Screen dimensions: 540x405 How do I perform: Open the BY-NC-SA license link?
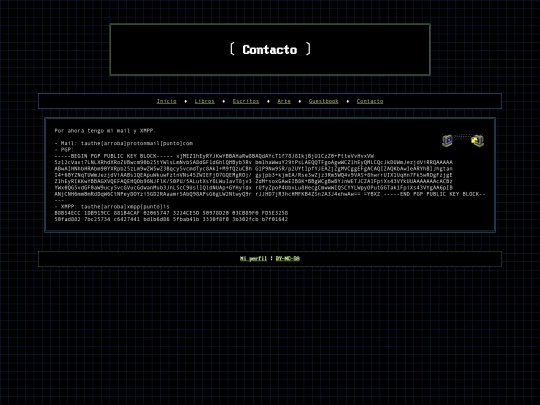[x=288, y=259]
